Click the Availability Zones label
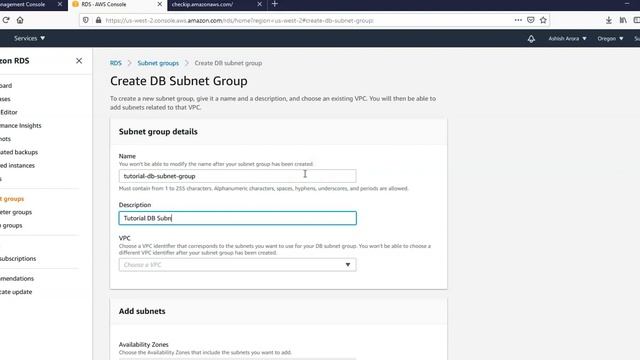This screenshot has height=360, width=640. [144, 344]
